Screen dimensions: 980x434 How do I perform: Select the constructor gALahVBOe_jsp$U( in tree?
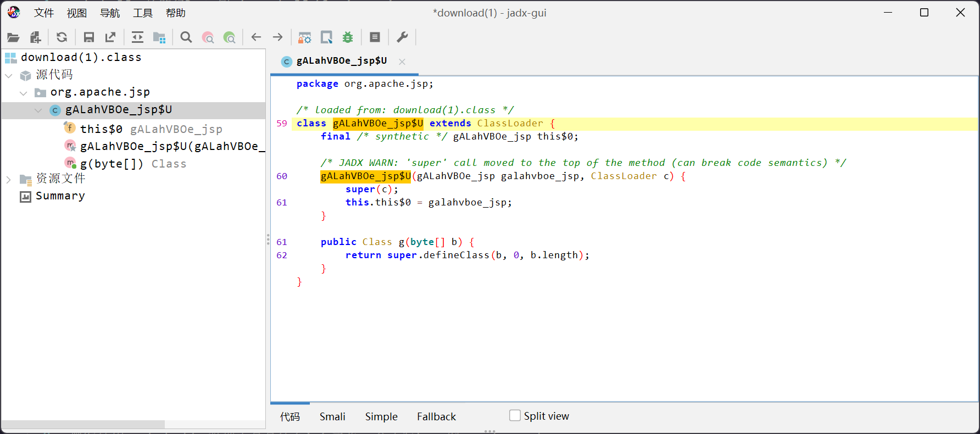172,146
